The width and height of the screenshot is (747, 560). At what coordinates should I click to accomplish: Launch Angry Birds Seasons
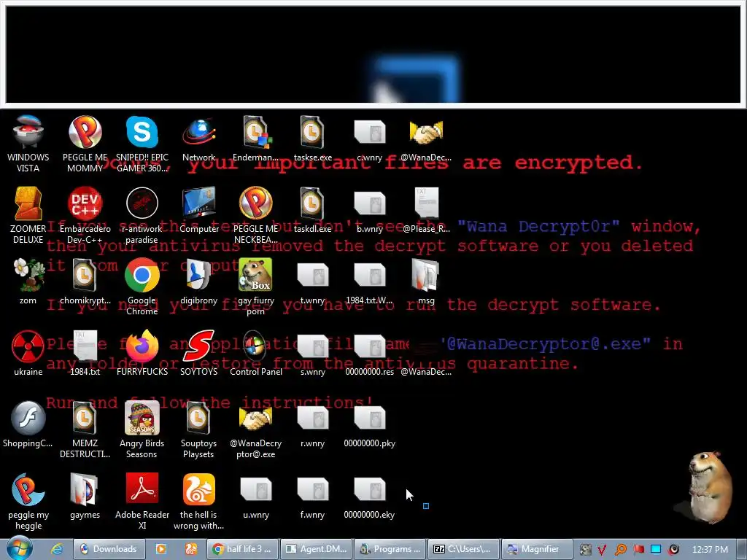click(142, 429)
